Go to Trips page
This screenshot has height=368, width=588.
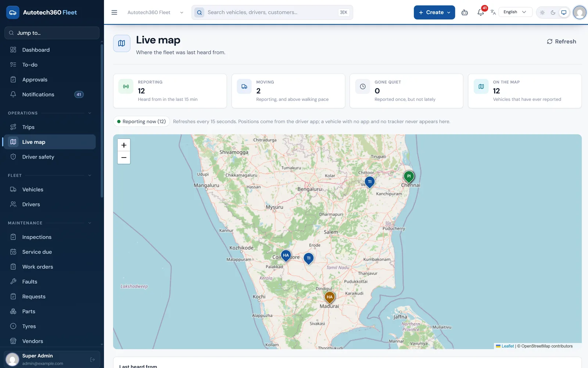pos(49,127)
